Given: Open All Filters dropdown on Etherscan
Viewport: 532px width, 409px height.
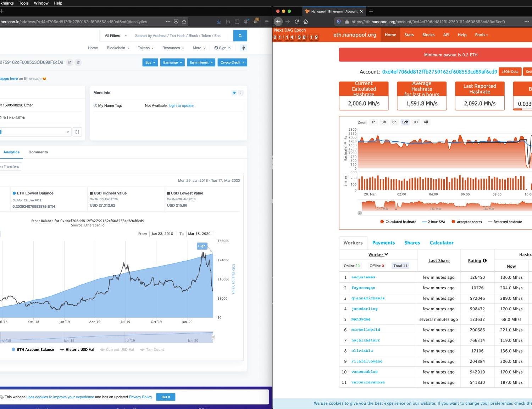Looking at the screenshot, I should pos(116,36).
